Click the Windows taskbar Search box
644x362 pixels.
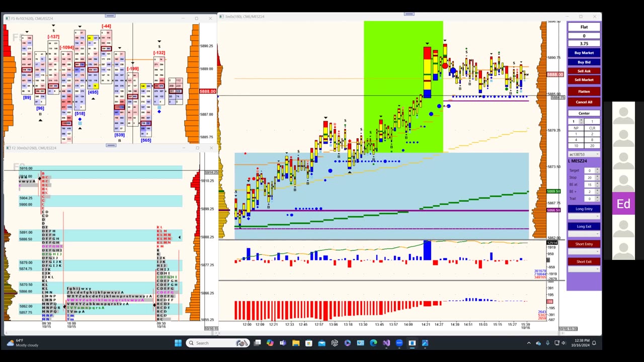tap(218, 343)
